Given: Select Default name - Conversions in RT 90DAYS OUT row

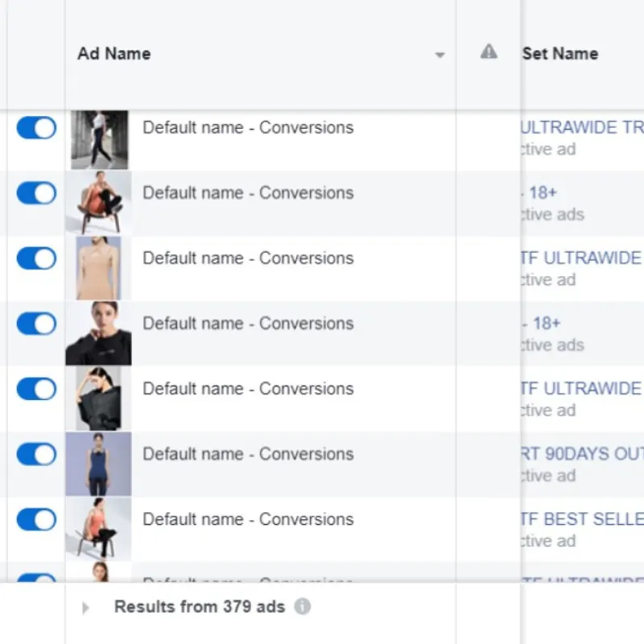Looking at the screenshot, I should click(x=248, y=454).
